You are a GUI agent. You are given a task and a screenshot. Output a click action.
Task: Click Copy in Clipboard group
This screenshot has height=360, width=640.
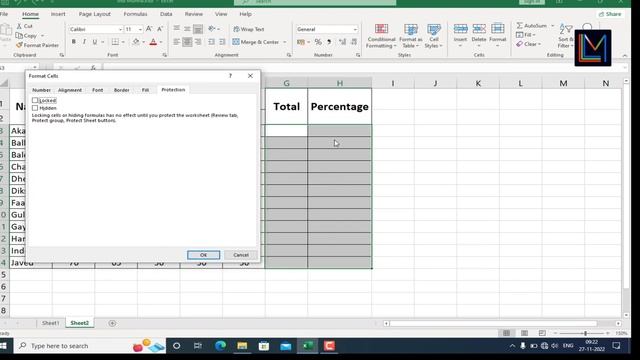coord(27,36)
